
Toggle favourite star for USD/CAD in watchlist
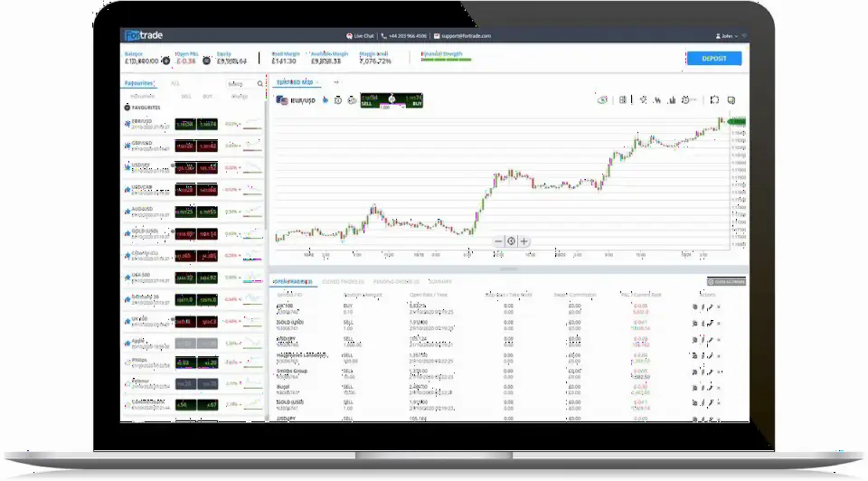(127, 190)
